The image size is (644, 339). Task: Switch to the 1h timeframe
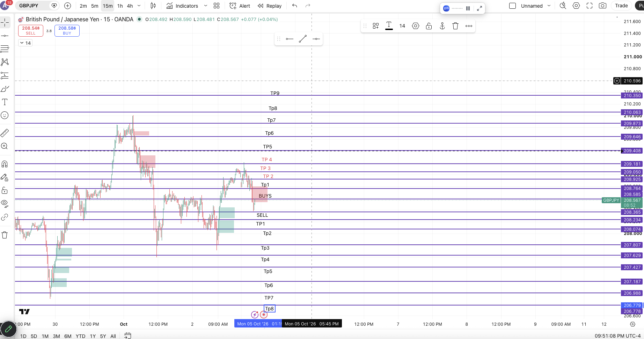120,6
